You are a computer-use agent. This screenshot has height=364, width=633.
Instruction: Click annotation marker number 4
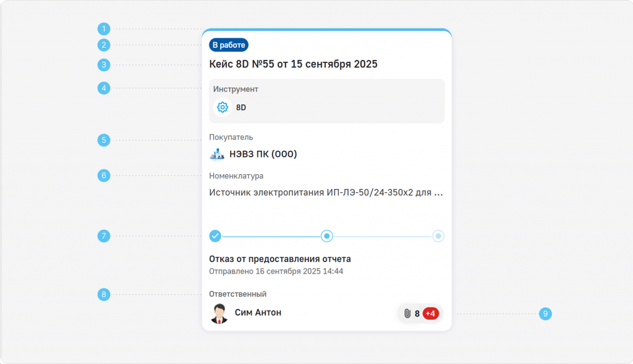[104, 88]
